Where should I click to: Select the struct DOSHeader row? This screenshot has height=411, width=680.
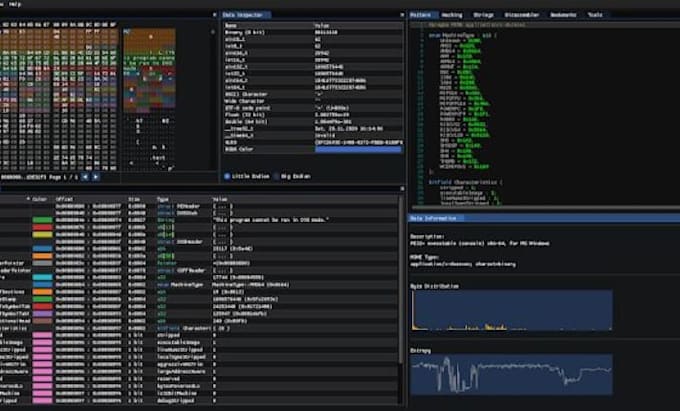[x=199, y=241]
